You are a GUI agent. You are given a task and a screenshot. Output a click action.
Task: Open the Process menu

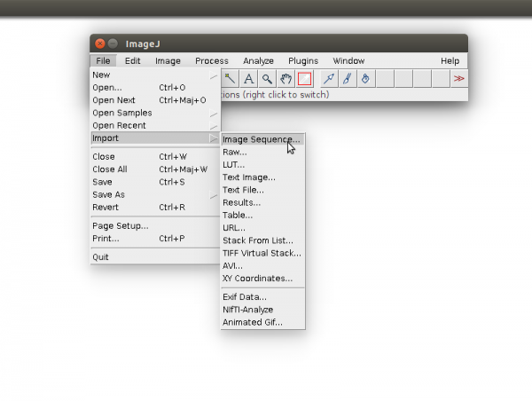[212, 61]
